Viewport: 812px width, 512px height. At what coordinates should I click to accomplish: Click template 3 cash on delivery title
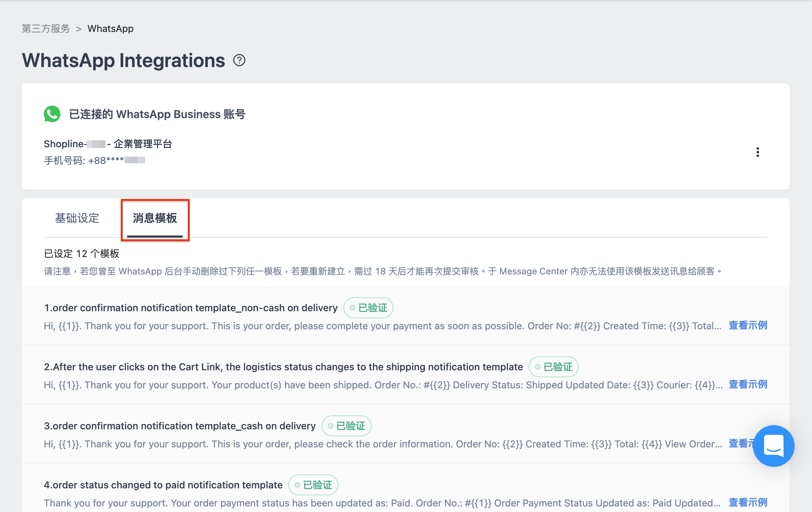(180, 426)
